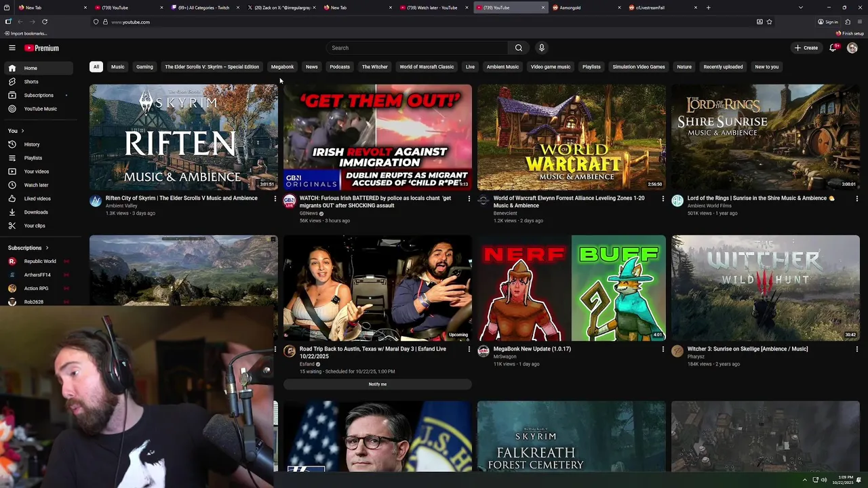Play the Falkreath Forest Cemetery thumbnail

click(572, 436)
